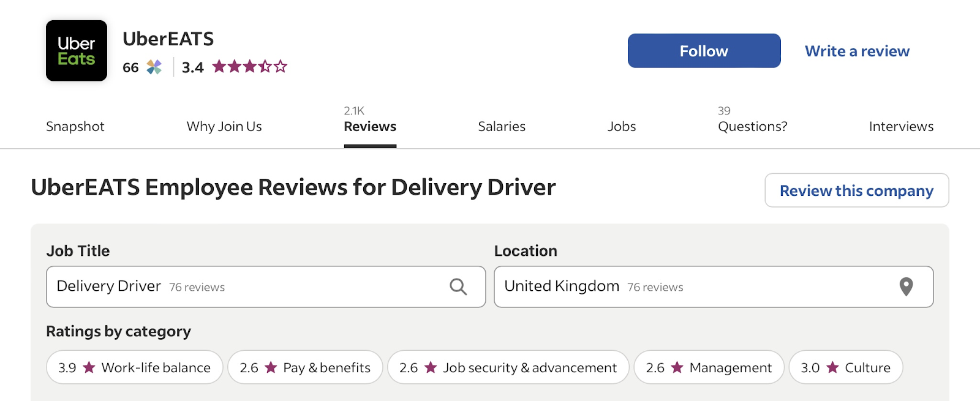Select the Reviews tab
The image size is (980, 401).
tap(370, 126)
